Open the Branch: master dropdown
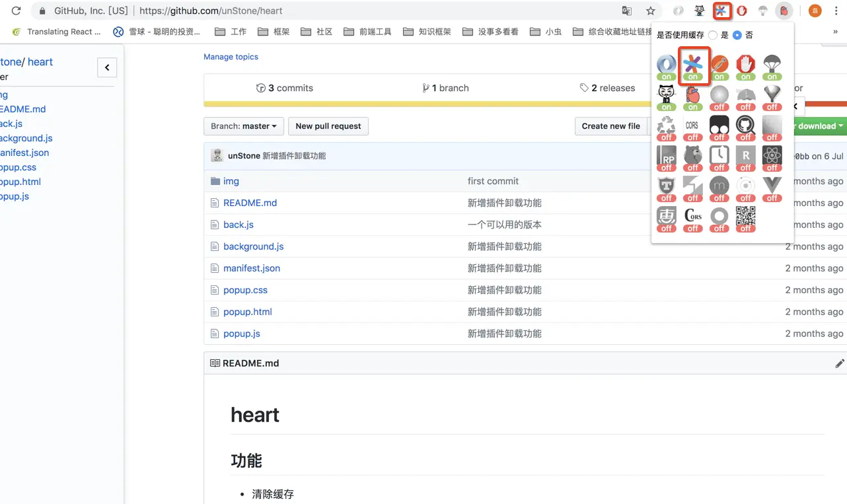Image resolution: width=847 pixels, height=504 pixels. click(244, 126)
